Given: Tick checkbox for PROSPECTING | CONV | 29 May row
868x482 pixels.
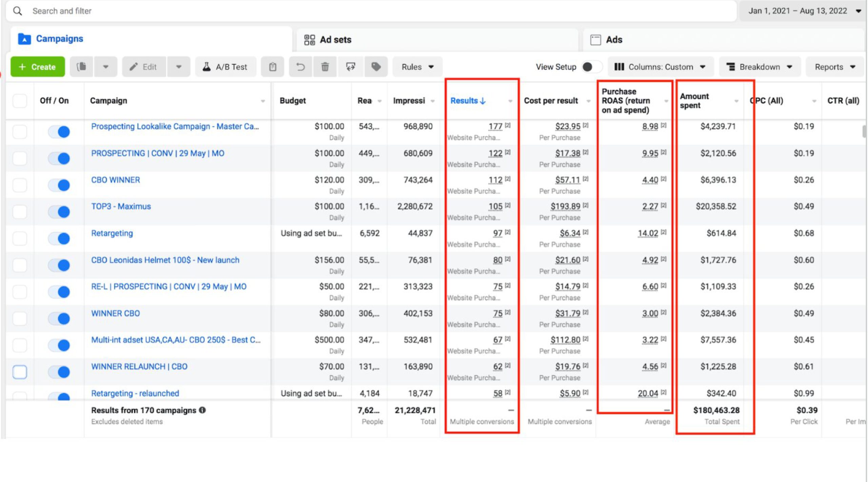Looking at the screenshot, I should pyautogui.click(x=20, y=158).
